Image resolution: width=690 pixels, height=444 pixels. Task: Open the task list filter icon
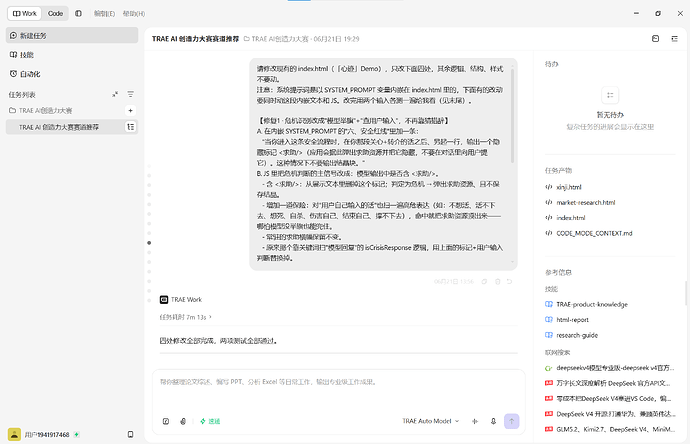(131, 94)
